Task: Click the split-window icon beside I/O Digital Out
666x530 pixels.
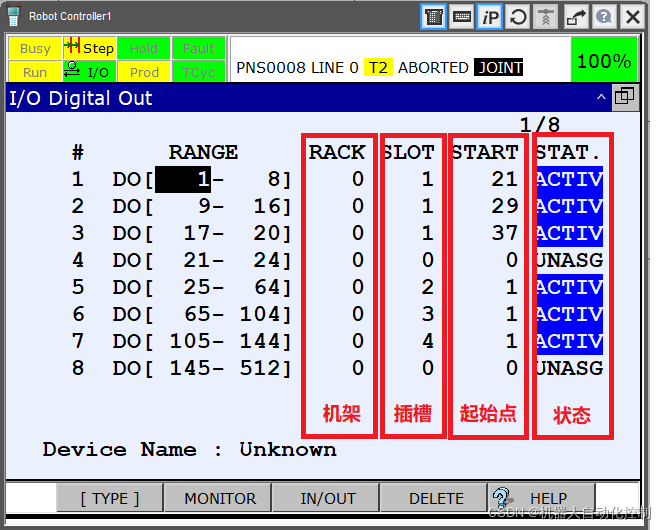Action: coord(626,97)
